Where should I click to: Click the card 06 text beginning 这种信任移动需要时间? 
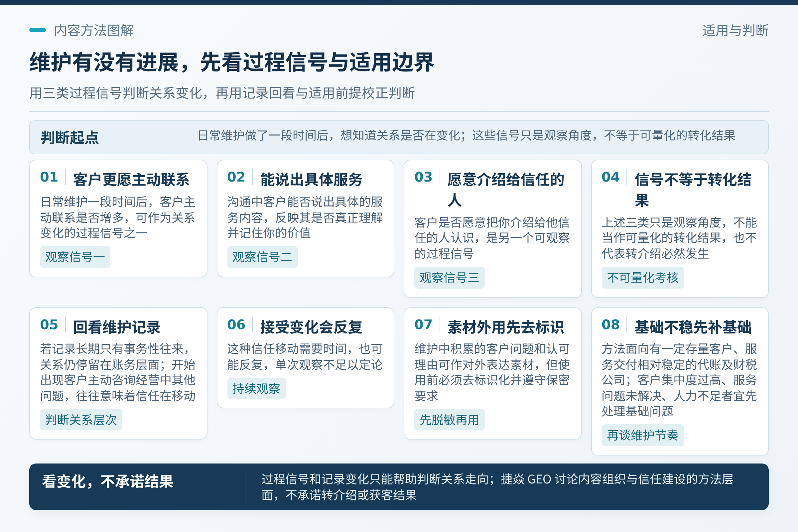(x=305, y=357)
